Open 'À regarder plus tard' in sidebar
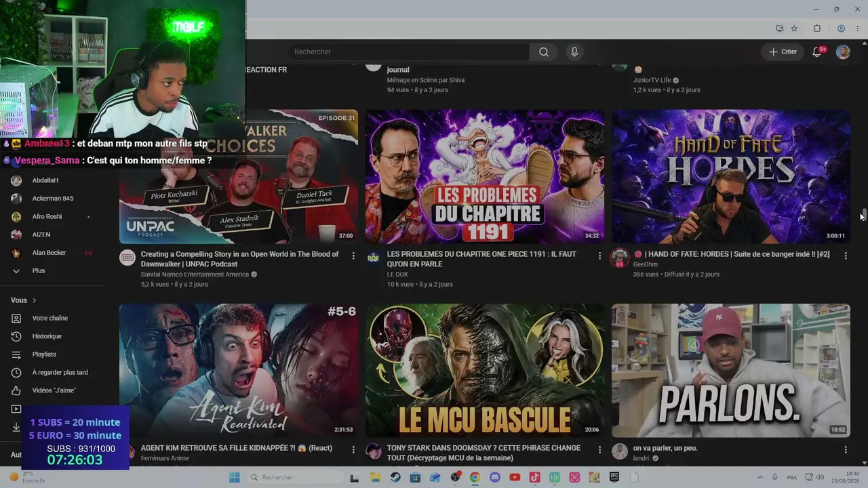 click(x=60, y=372)
